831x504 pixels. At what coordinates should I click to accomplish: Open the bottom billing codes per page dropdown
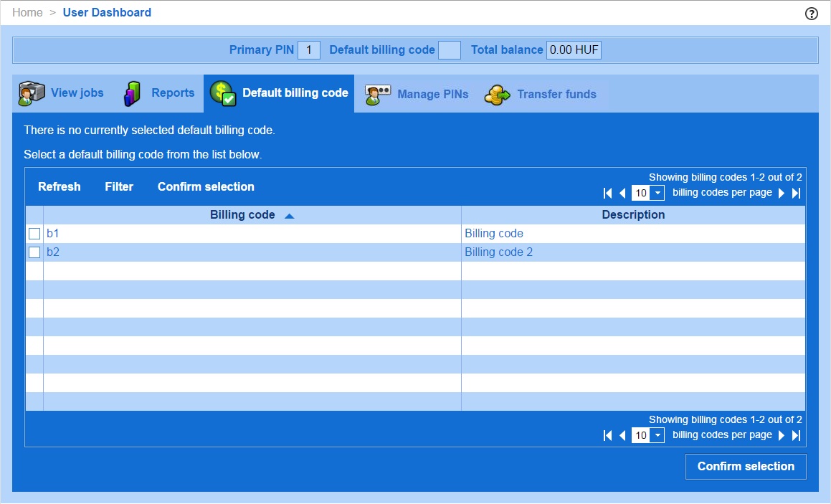tap(657, 435)
